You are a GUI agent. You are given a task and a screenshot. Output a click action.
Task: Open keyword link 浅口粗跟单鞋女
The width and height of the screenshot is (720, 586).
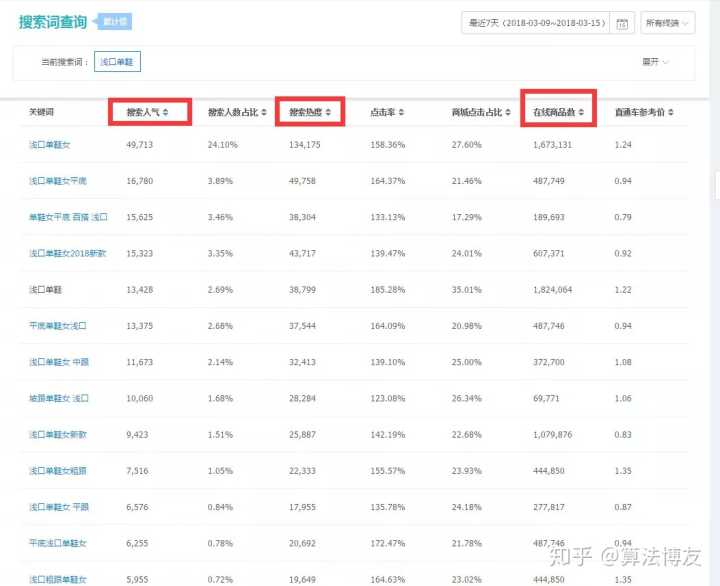tap(57, 580)
